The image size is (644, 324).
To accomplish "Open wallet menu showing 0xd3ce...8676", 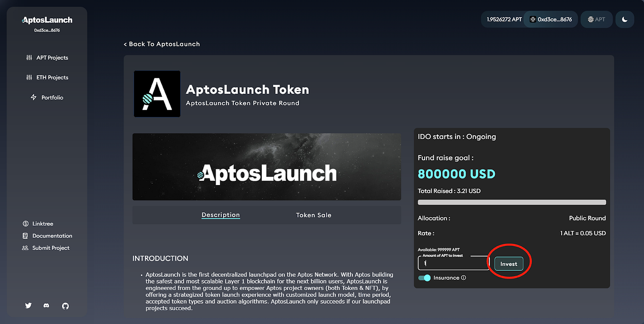I will 551,19.
